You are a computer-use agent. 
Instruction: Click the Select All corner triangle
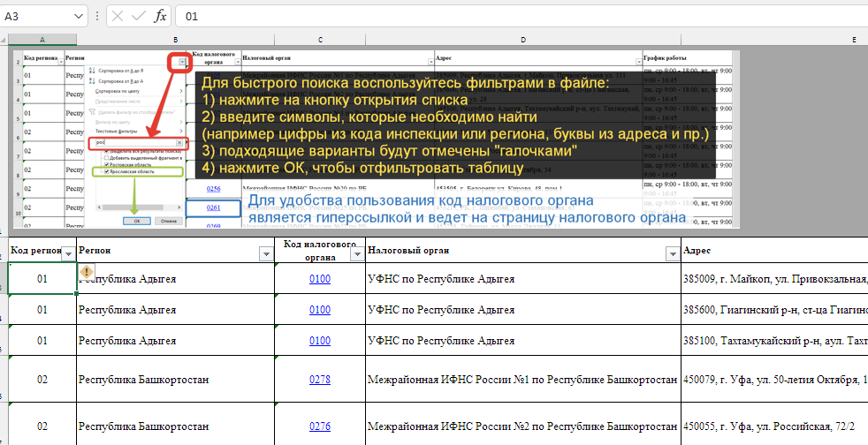(x=4, y=40)
